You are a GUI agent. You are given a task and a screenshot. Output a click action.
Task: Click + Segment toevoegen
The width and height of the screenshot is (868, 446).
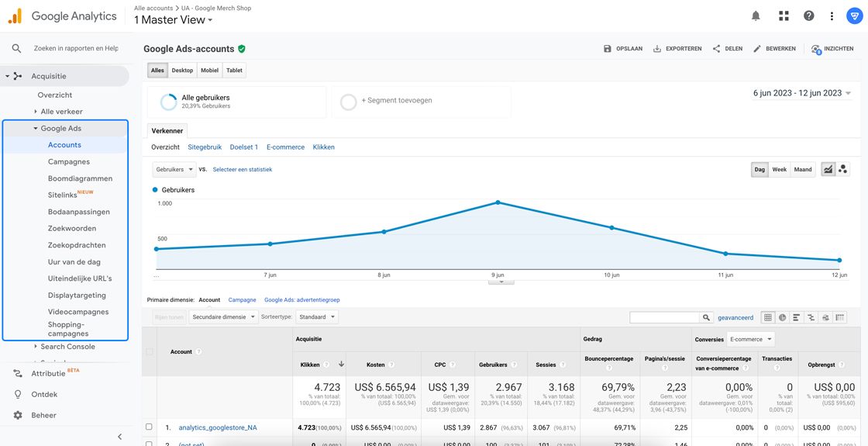(396, 101)
